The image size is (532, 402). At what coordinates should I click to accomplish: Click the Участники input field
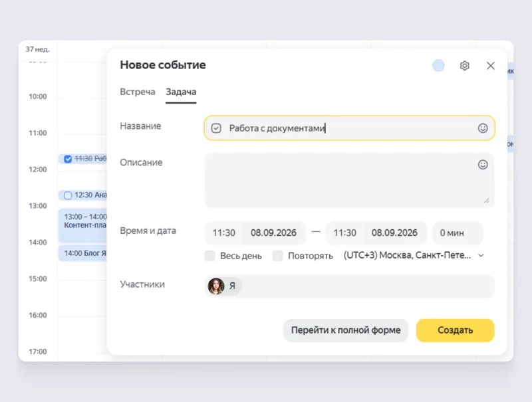click(x=350, y=286)
